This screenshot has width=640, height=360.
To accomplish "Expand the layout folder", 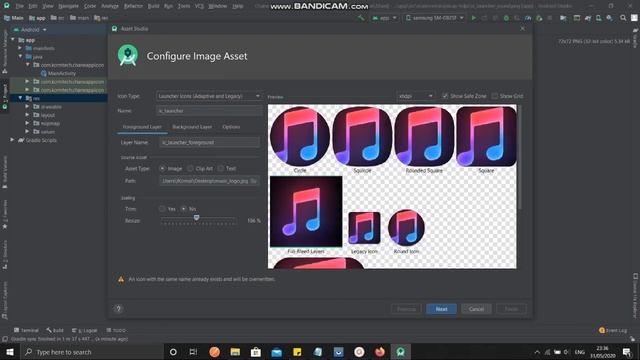I will click(27, 115).
